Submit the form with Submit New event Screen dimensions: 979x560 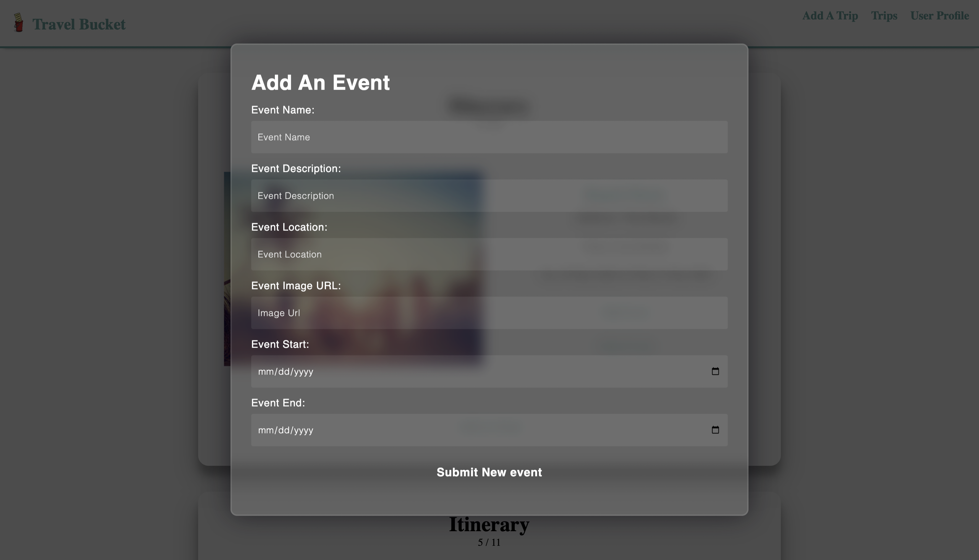[x=489, y=472]
